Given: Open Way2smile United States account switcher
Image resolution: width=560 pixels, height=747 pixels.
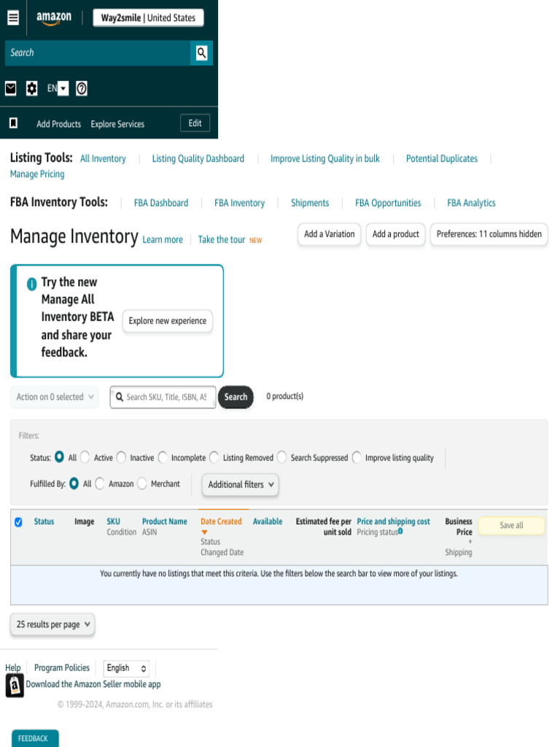Looking at the screenshot, I should 148,18.
